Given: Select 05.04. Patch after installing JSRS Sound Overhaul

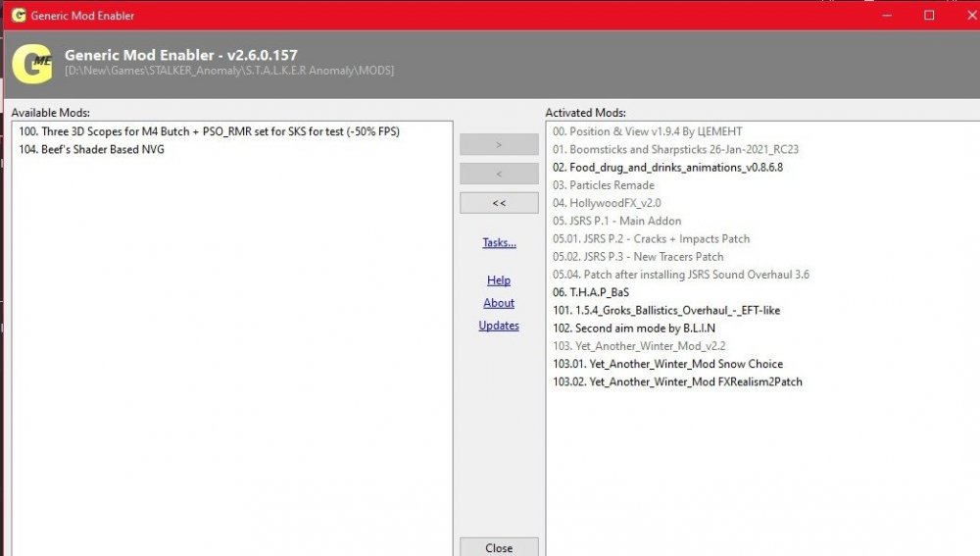Looking at the screenshot, I should point(681,275).
